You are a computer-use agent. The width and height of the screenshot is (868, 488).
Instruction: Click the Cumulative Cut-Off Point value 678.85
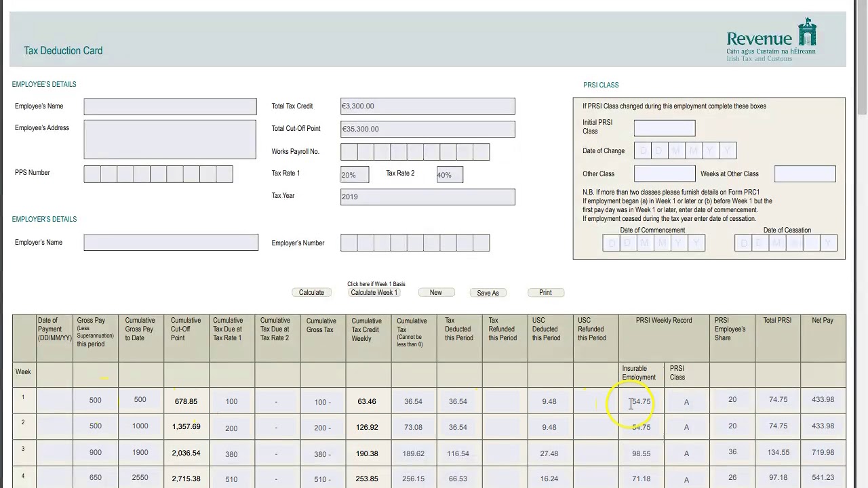tap(186, 402)
